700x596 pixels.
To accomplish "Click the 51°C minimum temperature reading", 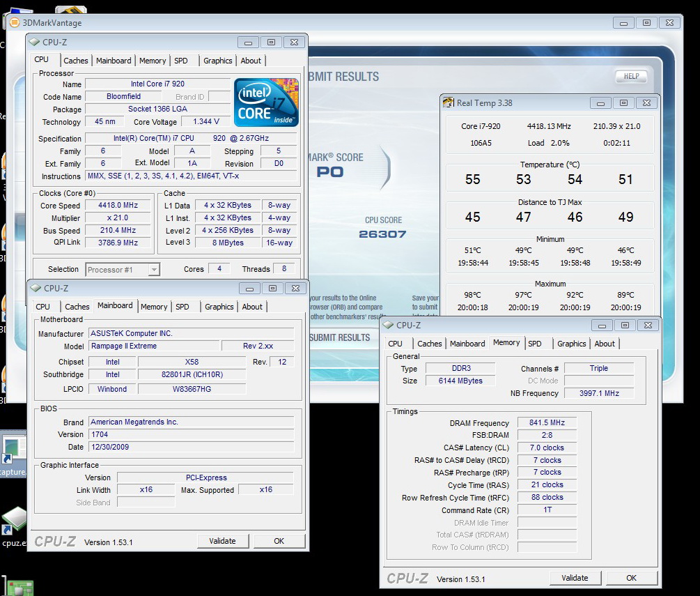I will click(x=472, y=250).
